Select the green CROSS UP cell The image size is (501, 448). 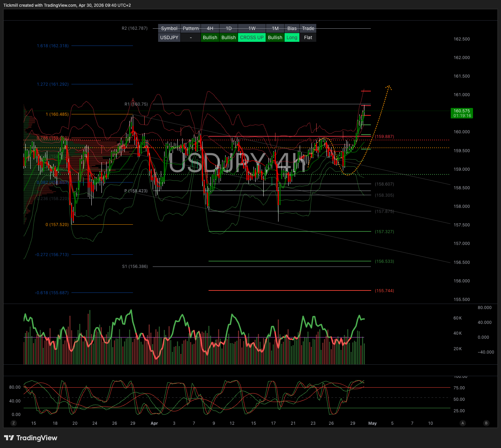pyautogui.click(x=252, y=37)
